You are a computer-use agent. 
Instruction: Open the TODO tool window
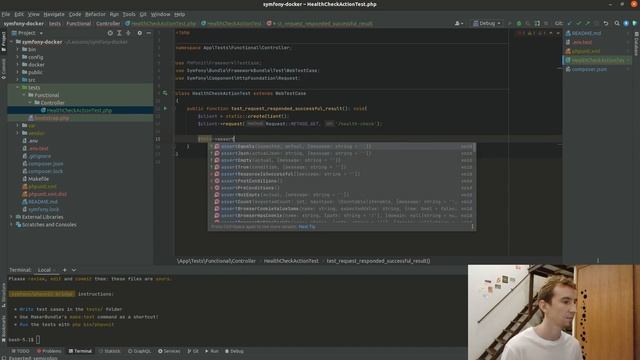[x=20, y=351]
